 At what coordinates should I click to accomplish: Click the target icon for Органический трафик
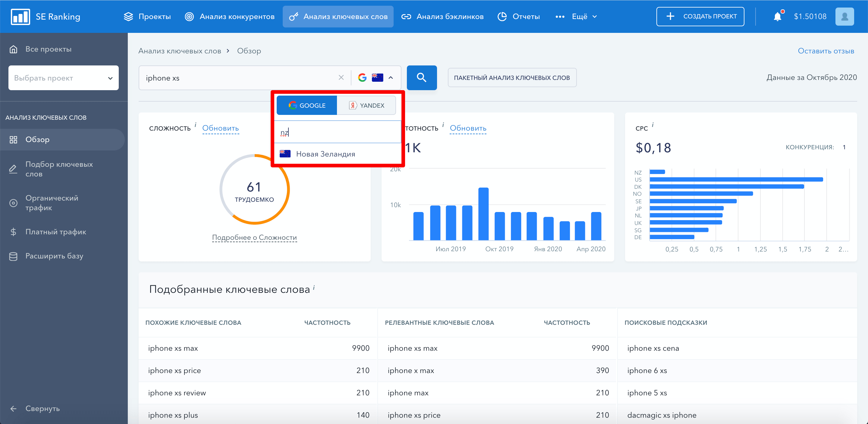coord(13,203)
